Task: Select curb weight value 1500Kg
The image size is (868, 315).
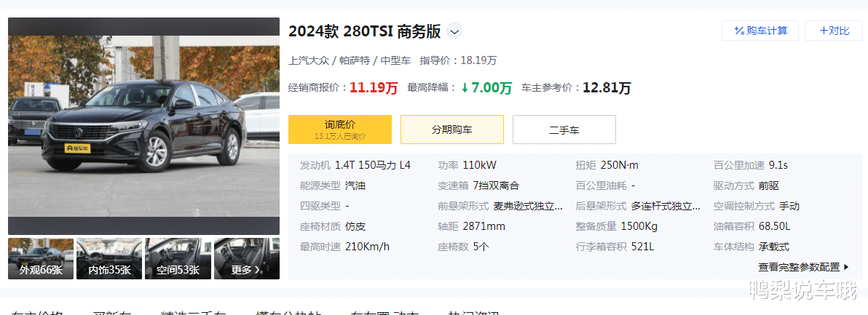Action: (639, 226)
